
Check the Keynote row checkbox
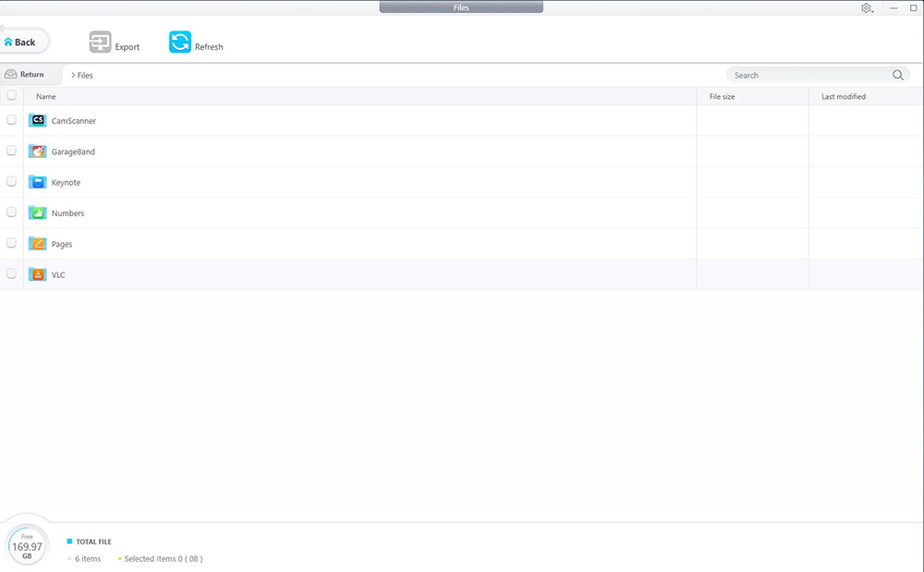11,181
